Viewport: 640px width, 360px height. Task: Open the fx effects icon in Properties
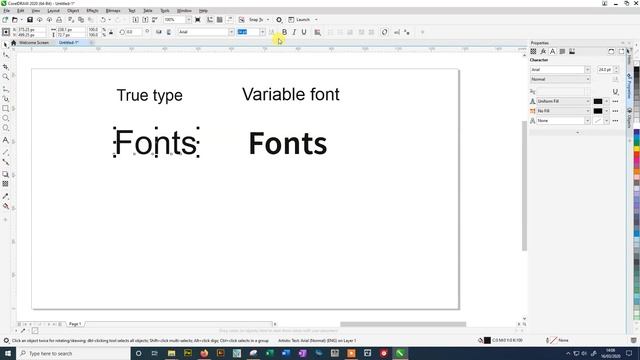click(x=543, y=51)
